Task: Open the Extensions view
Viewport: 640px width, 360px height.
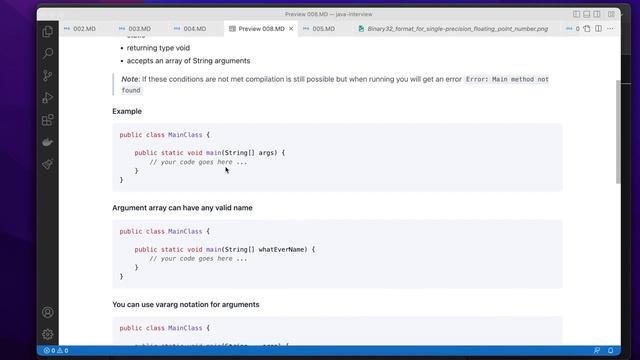Action: click(x=48, y=120)
